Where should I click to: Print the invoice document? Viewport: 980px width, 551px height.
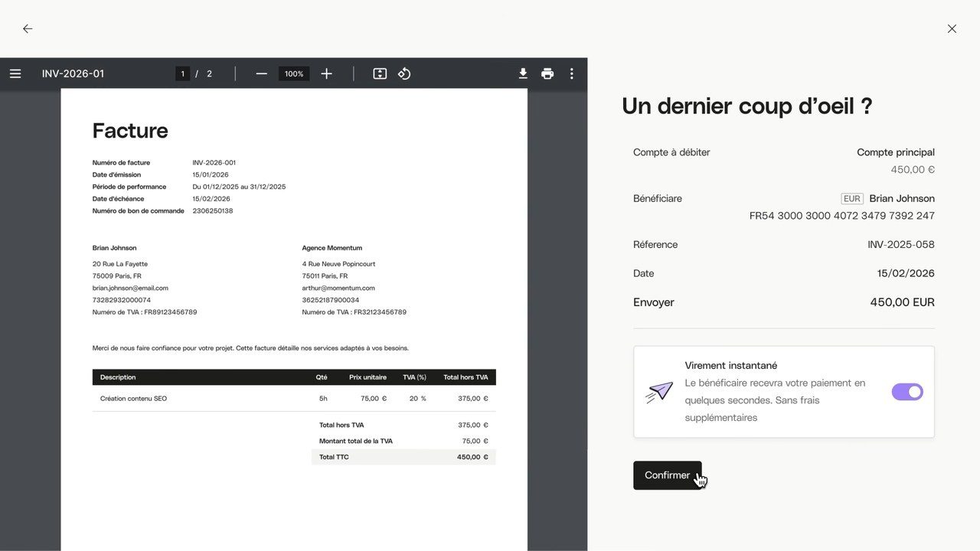547,73
